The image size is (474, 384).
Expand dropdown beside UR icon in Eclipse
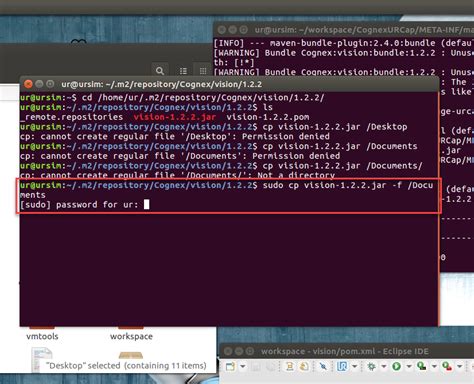[355, 366]
